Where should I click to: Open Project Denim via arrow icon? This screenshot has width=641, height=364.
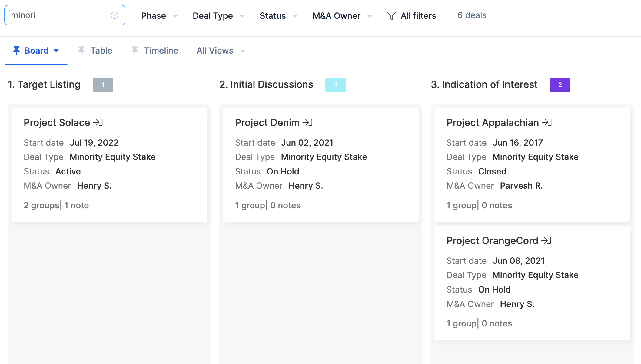(x=307, y=122)
